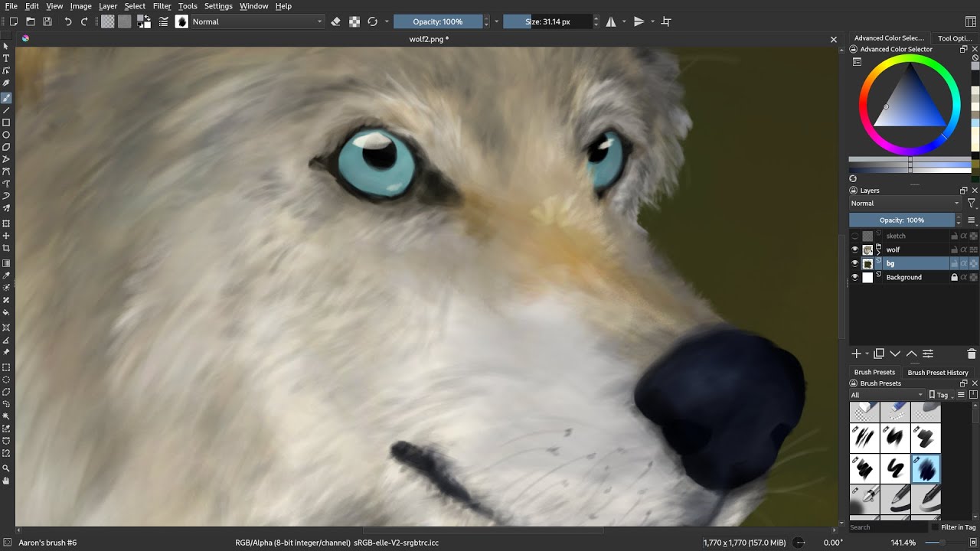Save the document with floppy icon
Image resolution: width=980 pixels, height=551 pixels.
47,21
